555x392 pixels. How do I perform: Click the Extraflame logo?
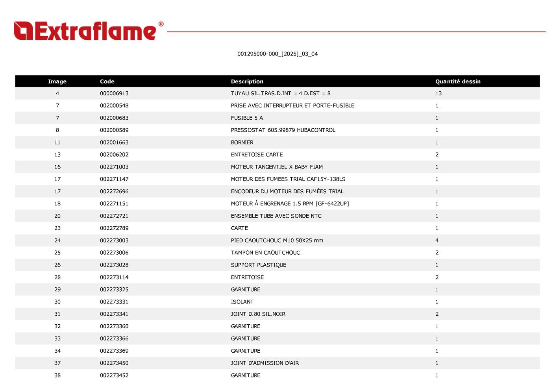click(x=85, y=31)
